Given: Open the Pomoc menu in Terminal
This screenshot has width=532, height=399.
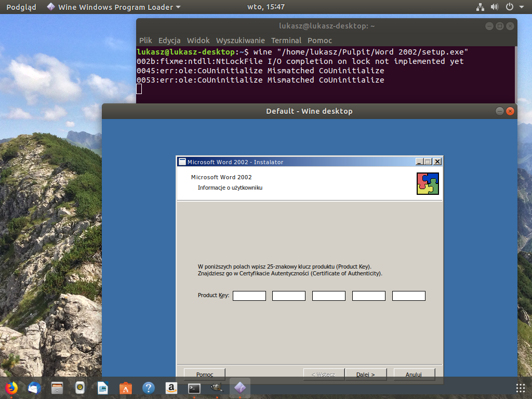Looking at the screenshot, I should click(x=320, y=41).
